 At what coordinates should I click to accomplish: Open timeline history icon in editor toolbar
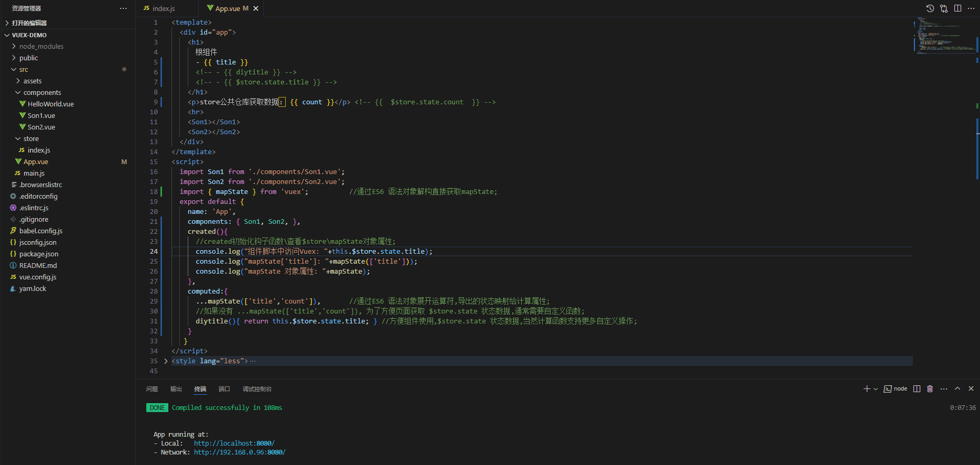point(930,8)
